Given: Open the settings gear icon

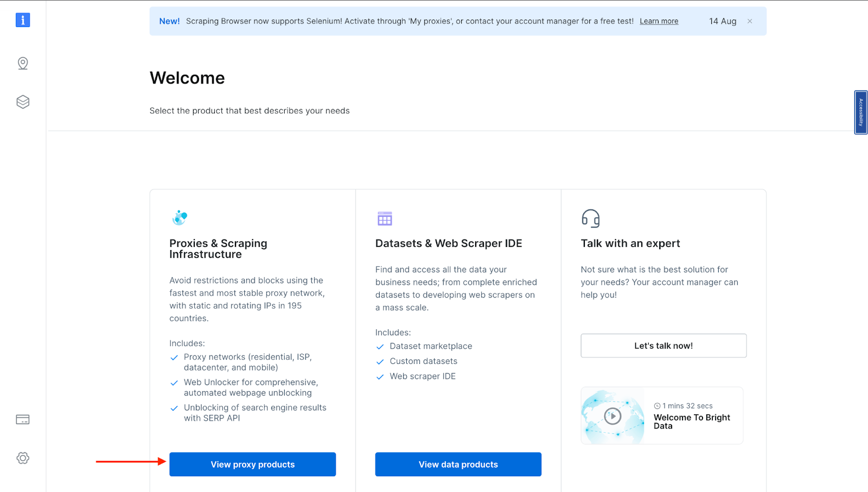Looking at the screenshot, I should point(23,458).
